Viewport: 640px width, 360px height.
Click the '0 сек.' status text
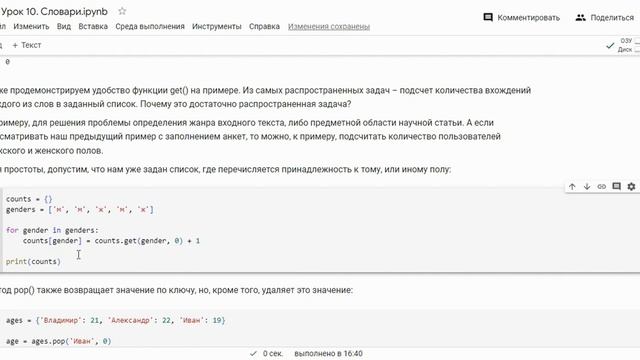273,353
